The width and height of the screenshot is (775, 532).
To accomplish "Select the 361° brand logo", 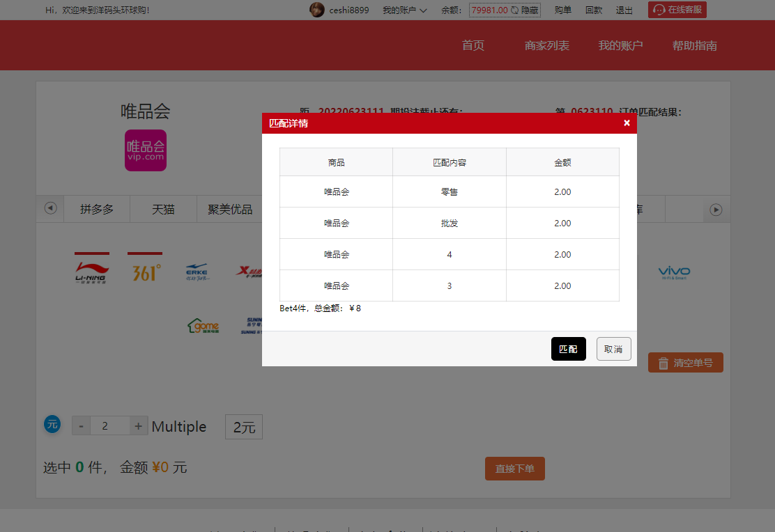I will pos(146,272).
